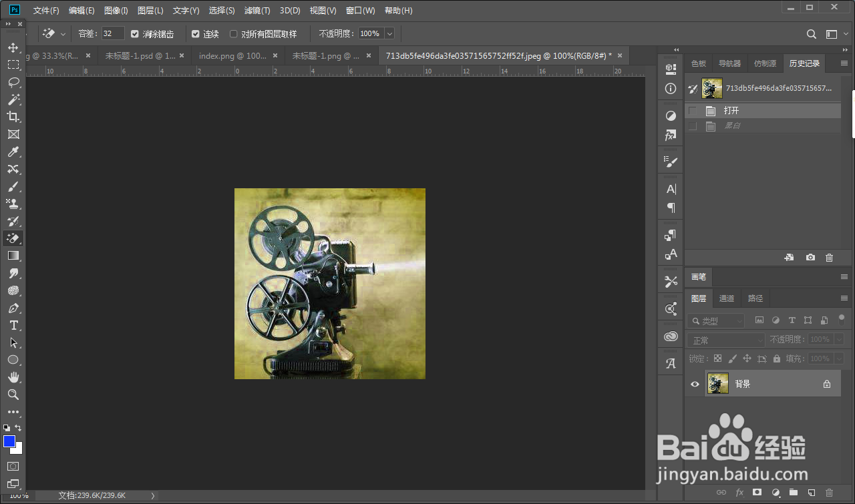Select the 黑白 history state
The height and width of the screenshot is (504, 855).
[763, 125]
